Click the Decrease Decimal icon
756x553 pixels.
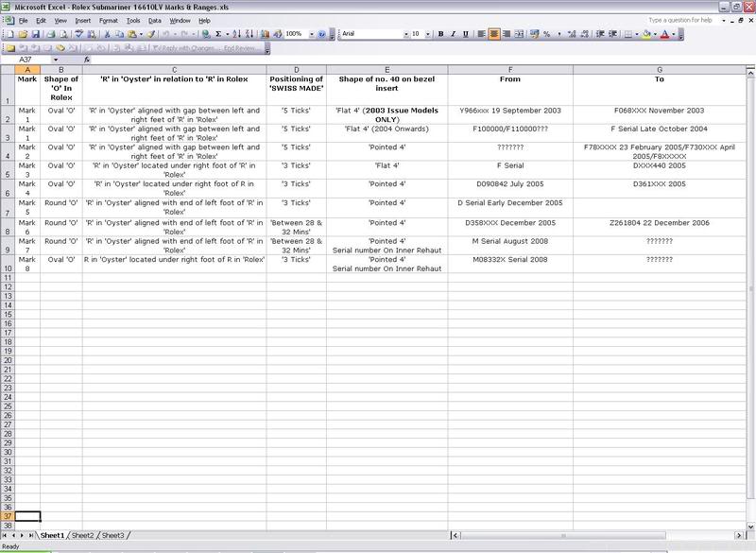(x=584, y=34)
